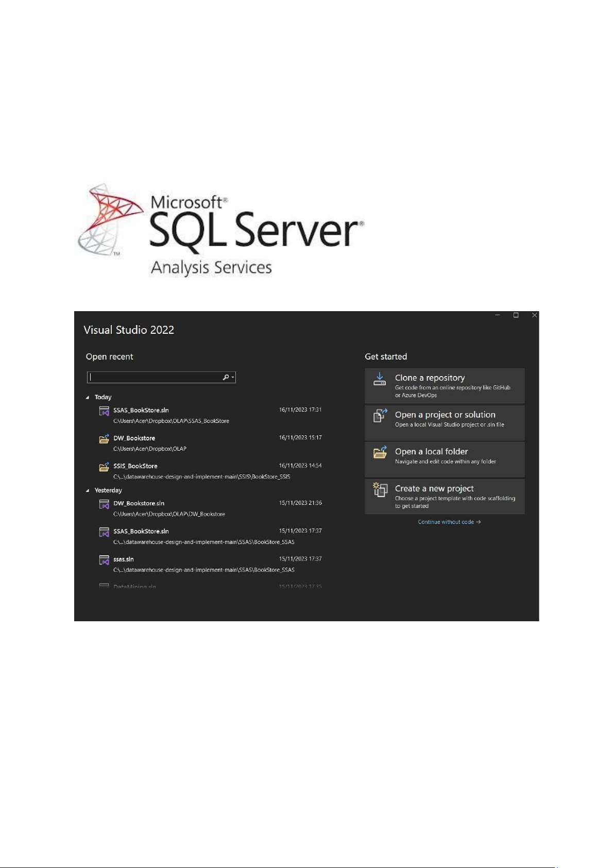Follow the Continue without code link

click(x=449, y=522)
